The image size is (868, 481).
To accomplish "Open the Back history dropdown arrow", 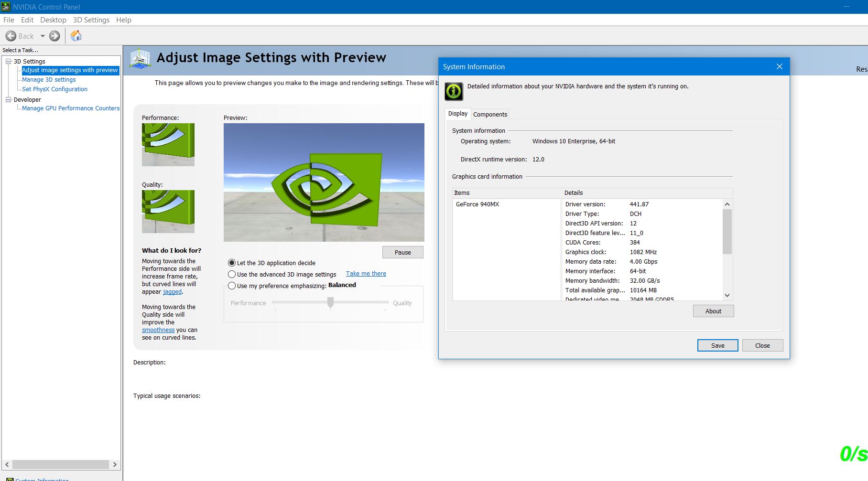I will point(43,36).
